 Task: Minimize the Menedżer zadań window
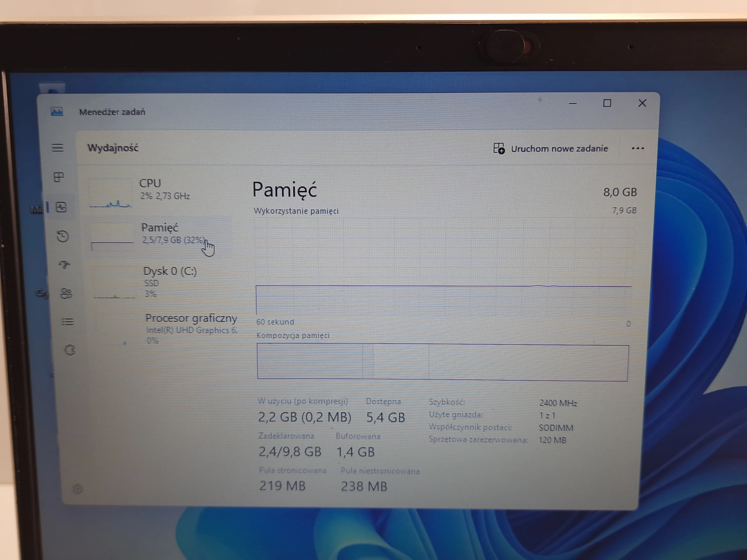572,103
